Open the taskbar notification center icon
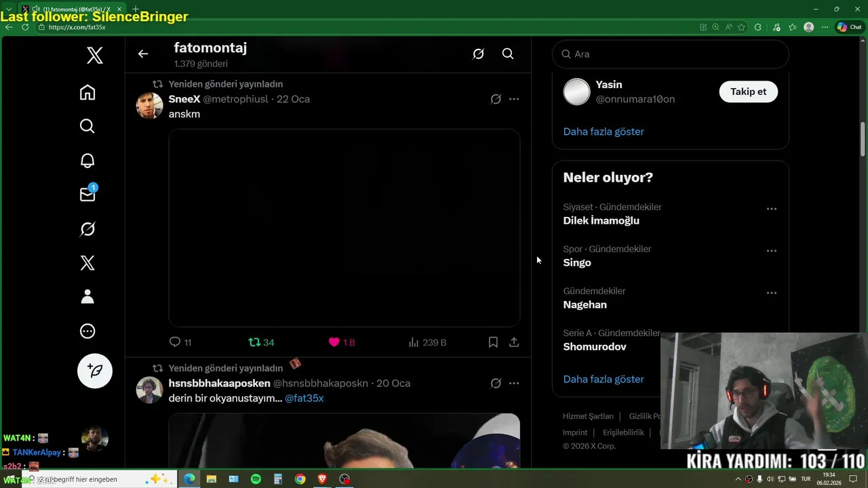This screenshot has width=868, height=488. (x=853, y=479)
